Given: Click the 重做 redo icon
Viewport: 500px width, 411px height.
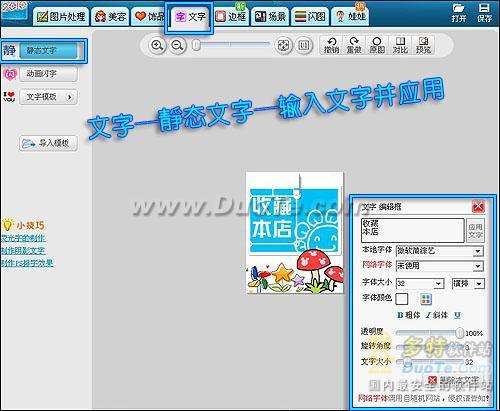Looking at the screenshot, I should click(x=354, y=45).
